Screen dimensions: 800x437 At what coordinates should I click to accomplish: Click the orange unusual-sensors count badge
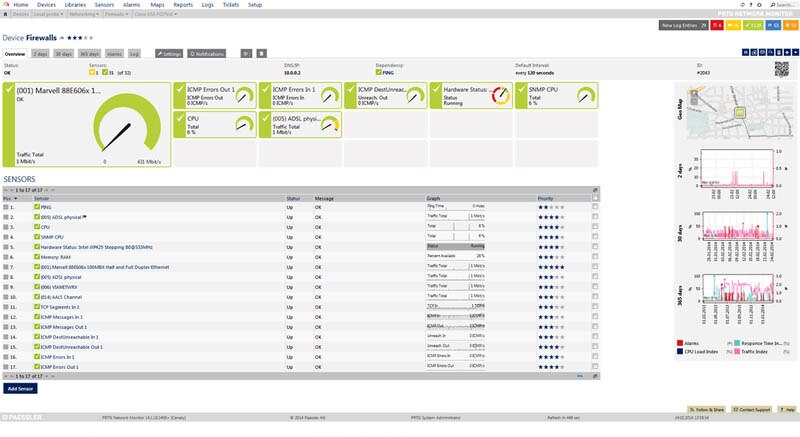point(791,25)
